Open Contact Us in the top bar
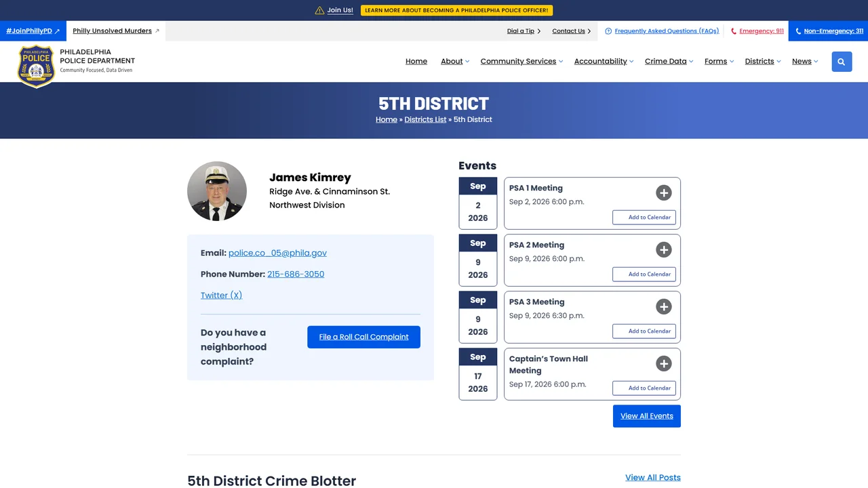Screen dimensions: 868x488 tap(572, 31)
